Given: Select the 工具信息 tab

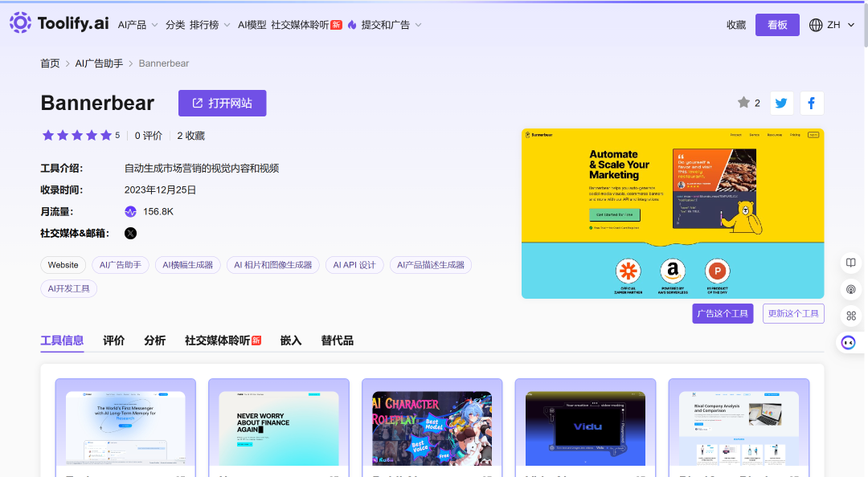Looking at the screenshot, I should (x=62, y=340).
